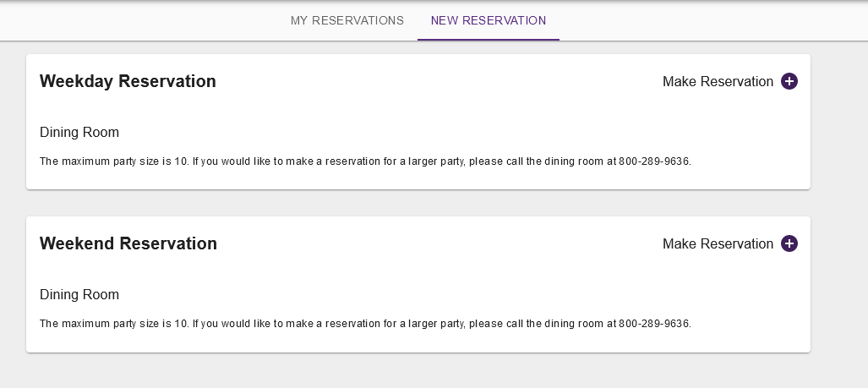Switch to the My Reservations tab

[347, 20]
